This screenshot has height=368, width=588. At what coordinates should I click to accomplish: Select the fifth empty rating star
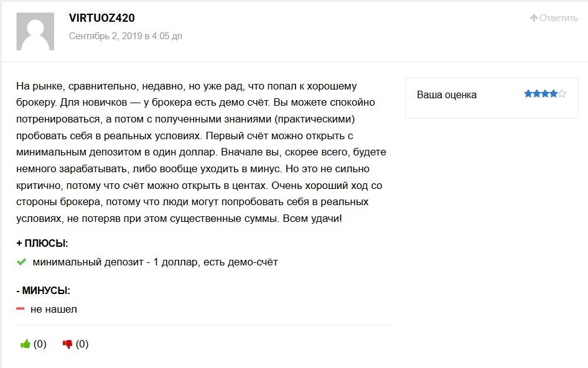(x=562, y=94)
